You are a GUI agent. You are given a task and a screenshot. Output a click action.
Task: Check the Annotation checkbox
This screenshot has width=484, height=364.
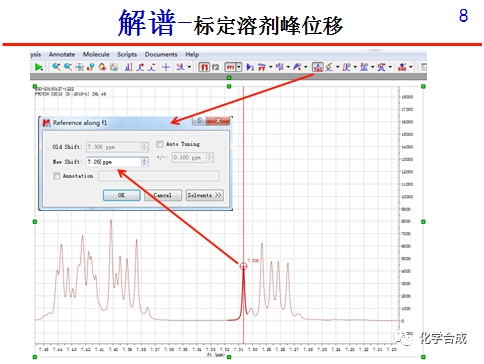pyautogui.click(x=57, y=176)
